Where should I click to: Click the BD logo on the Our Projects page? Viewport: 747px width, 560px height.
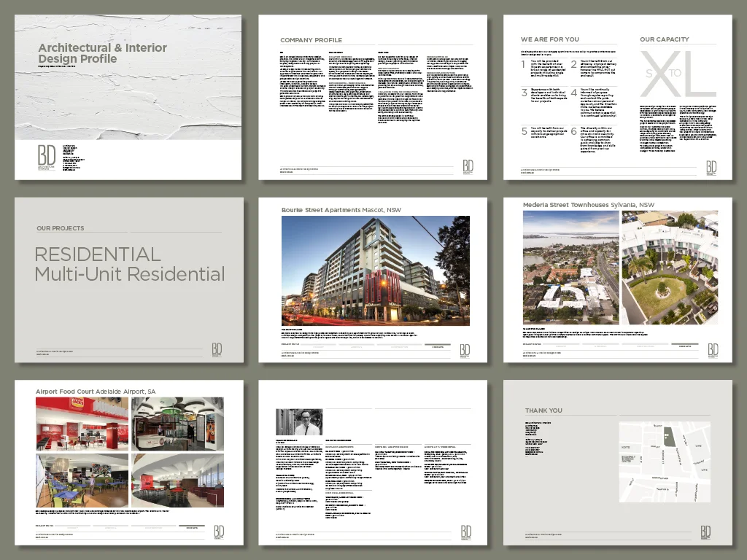217,349
